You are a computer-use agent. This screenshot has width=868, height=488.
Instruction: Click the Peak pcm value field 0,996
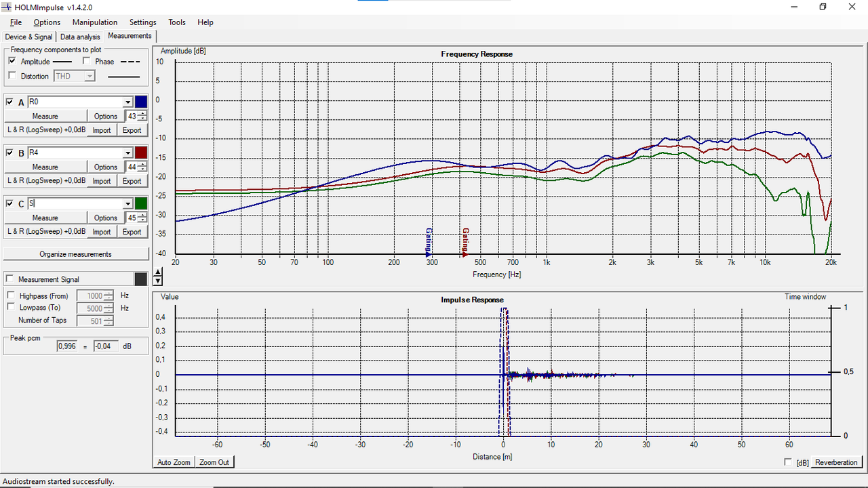click(x=68, y=346)
